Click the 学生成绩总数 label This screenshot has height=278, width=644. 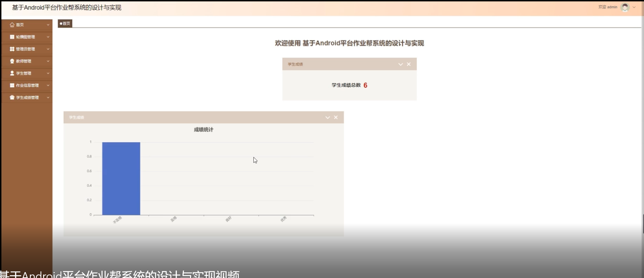coord(346,85)
